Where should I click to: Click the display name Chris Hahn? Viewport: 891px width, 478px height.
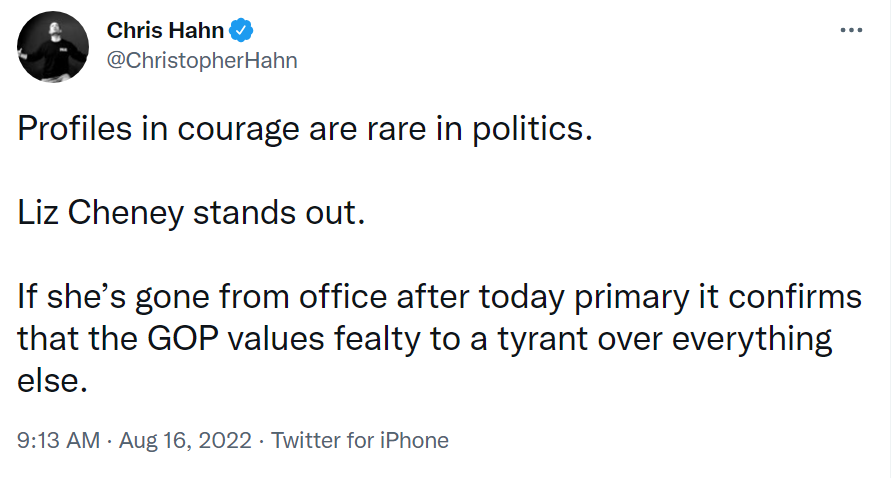165,31
